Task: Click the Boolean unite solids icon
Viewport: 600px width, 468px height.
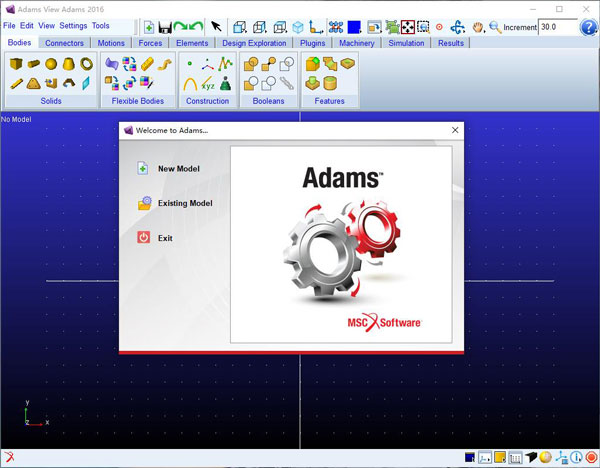Action: coord(251,64)
